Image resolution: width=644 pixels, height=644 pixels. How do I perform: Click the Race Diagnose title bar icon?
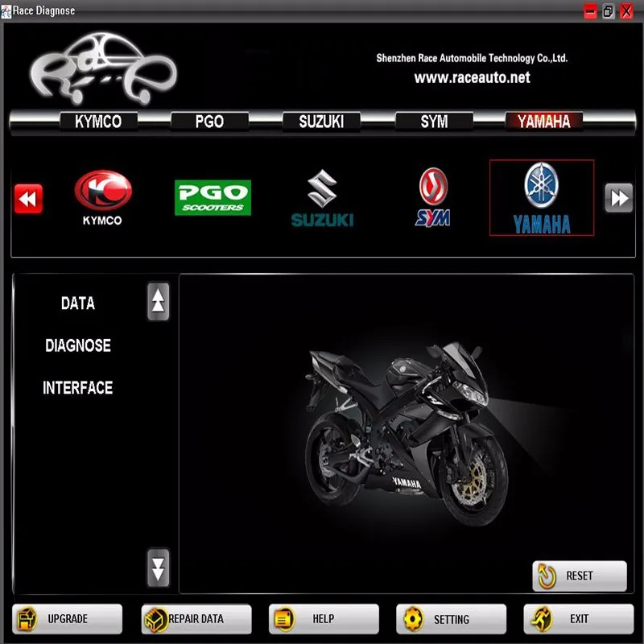[6, 11]
